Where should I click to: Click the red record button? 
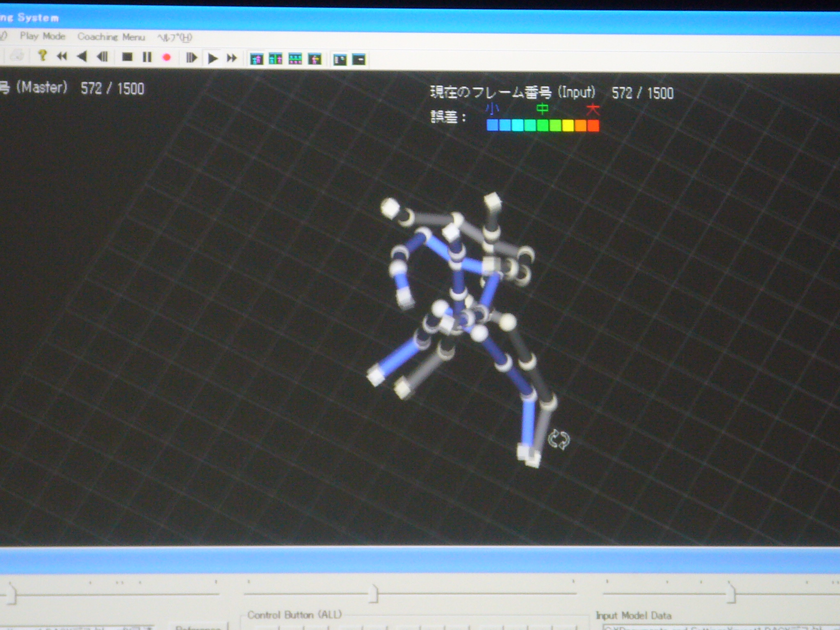[x=167, y=57]
